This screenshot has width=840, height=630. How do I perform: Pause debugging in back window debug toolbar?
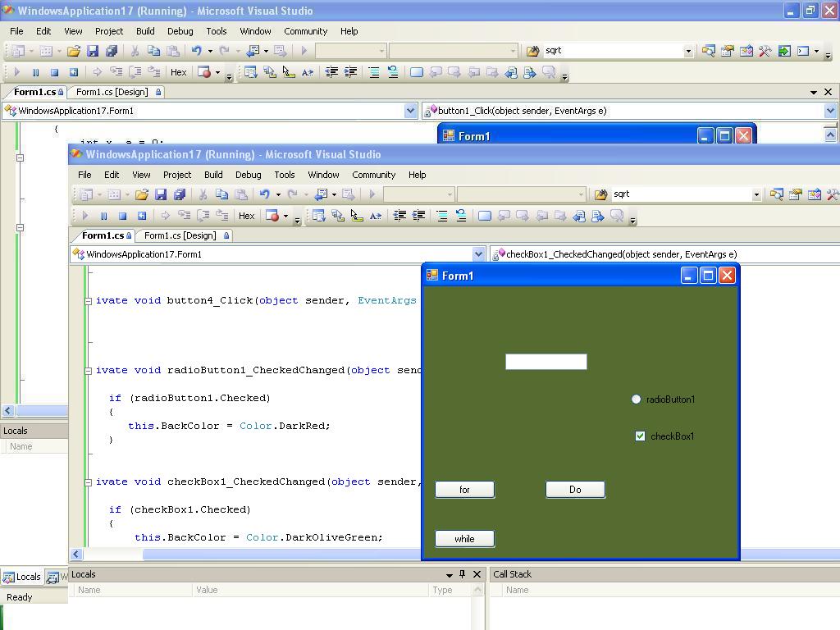[35, 72]
